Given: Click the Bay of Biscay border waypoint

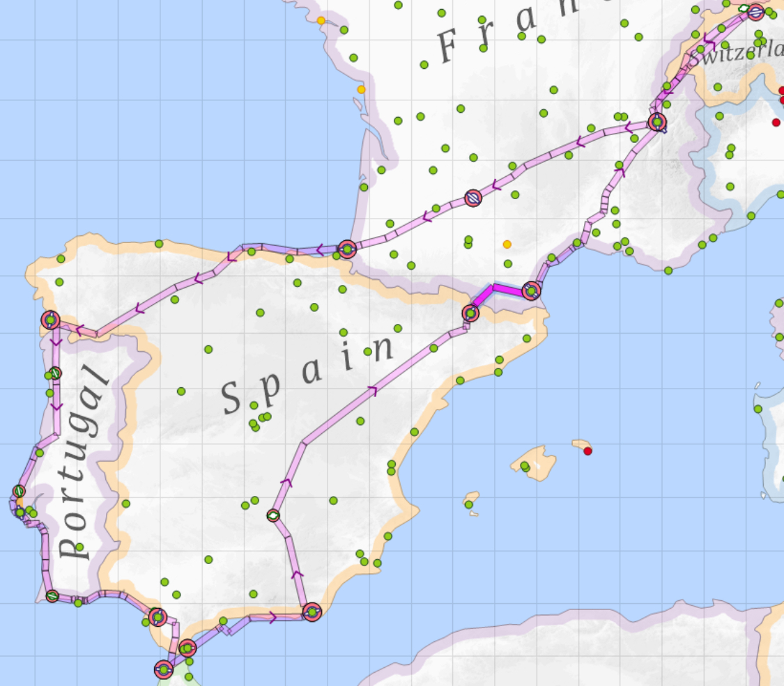Looking at the screenshot, I should coord(347,249).
